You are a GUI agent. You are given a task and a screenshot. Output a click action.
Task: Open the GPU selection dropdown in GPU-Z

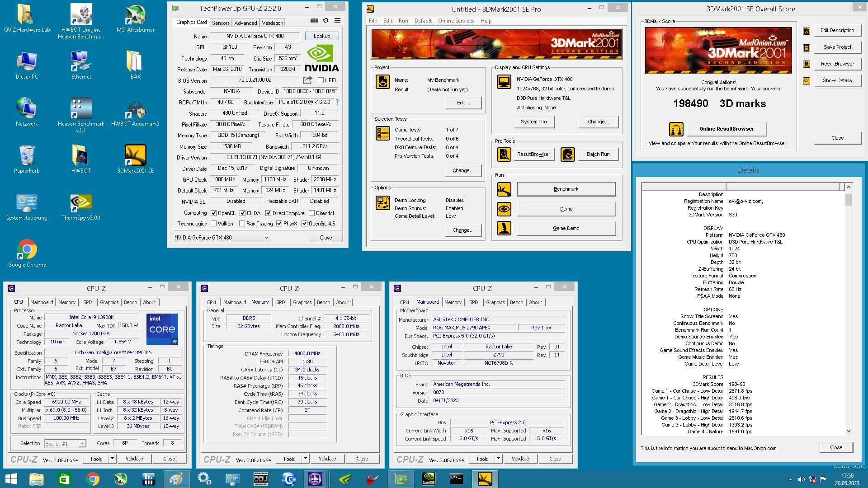coord(222,238)
